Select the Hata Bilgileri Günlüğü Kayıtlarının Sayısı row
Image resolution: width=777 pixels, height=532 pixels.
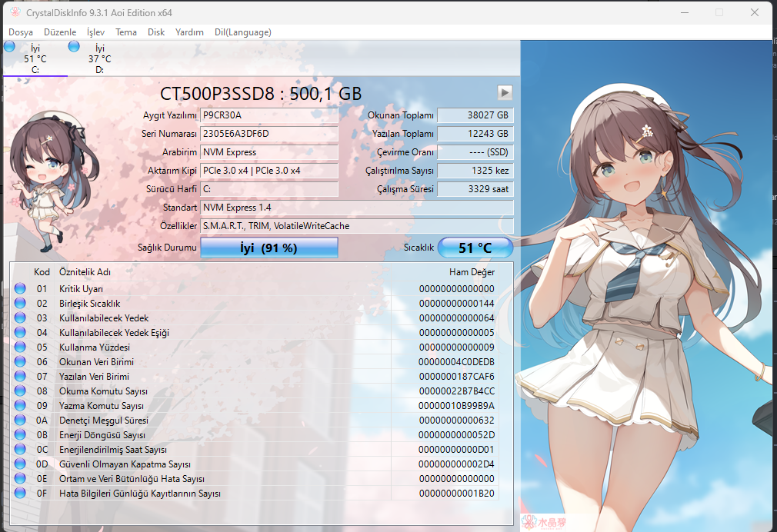pyautogui.click(x=255, y=494)
